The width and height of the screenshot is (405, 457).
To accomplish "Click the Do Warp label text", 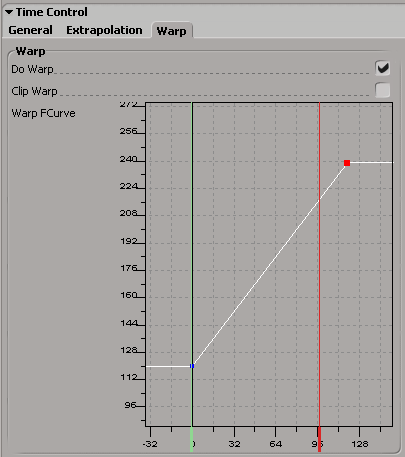I will [x=32, y=69].
